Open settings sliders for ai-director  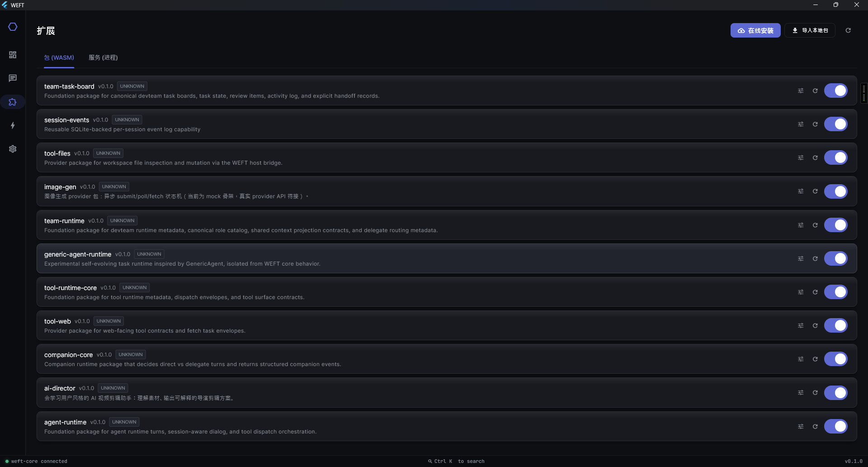(801, 393)
